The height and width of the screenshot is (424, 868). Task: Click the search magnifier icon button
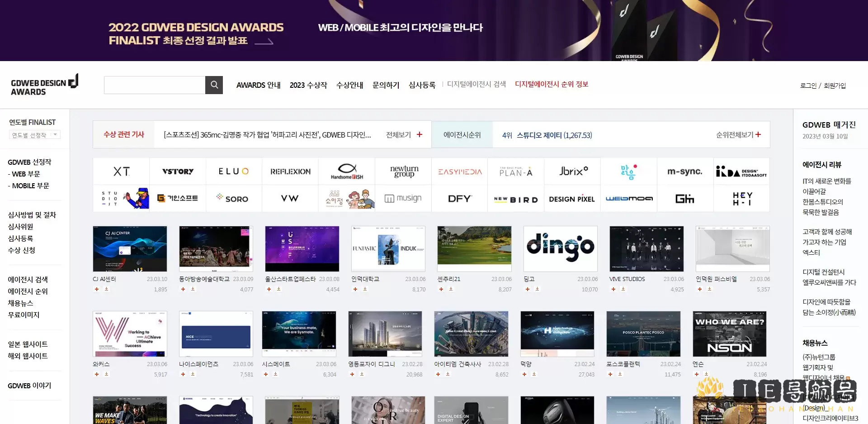214,85
